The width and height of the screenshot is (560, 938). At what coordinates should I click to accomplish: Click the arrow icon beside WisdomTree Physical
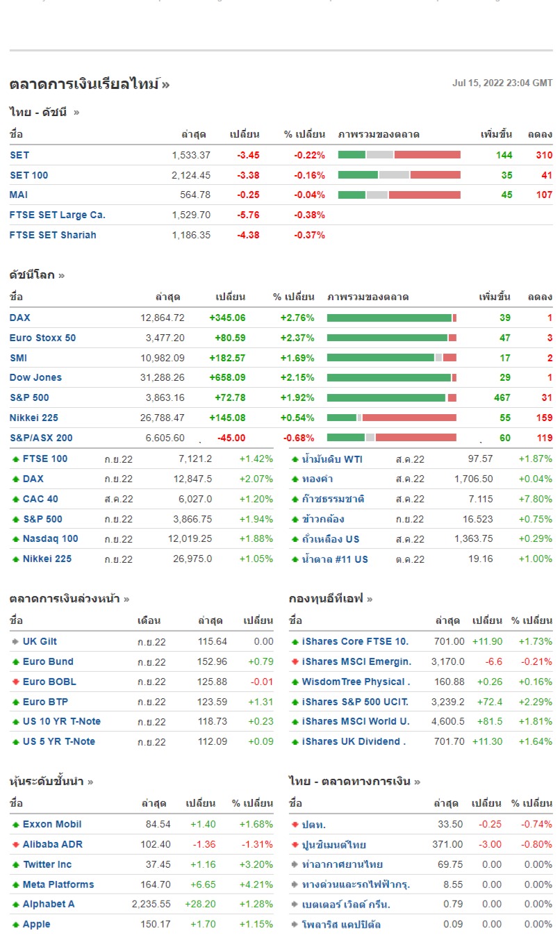click(295, 682)
